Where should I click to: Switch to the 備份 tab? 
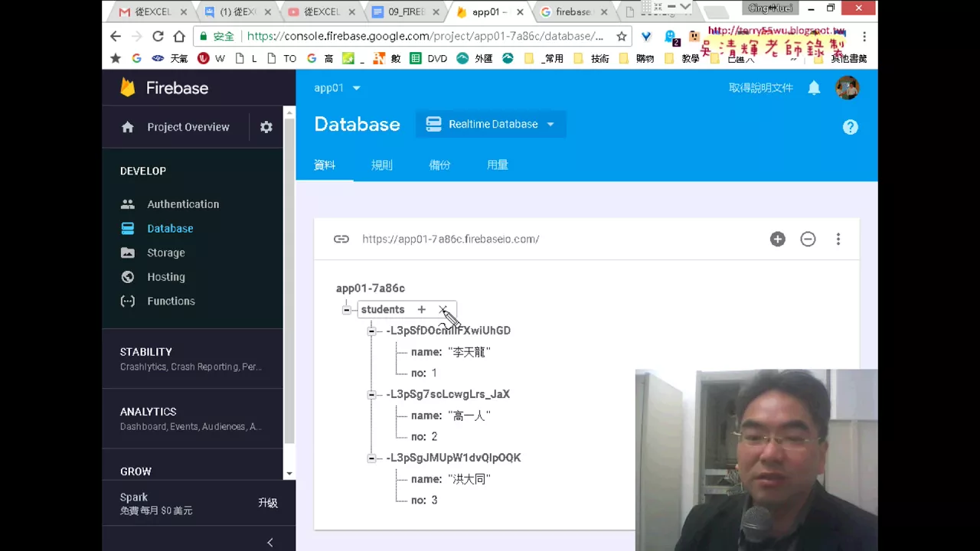(439, 165)
